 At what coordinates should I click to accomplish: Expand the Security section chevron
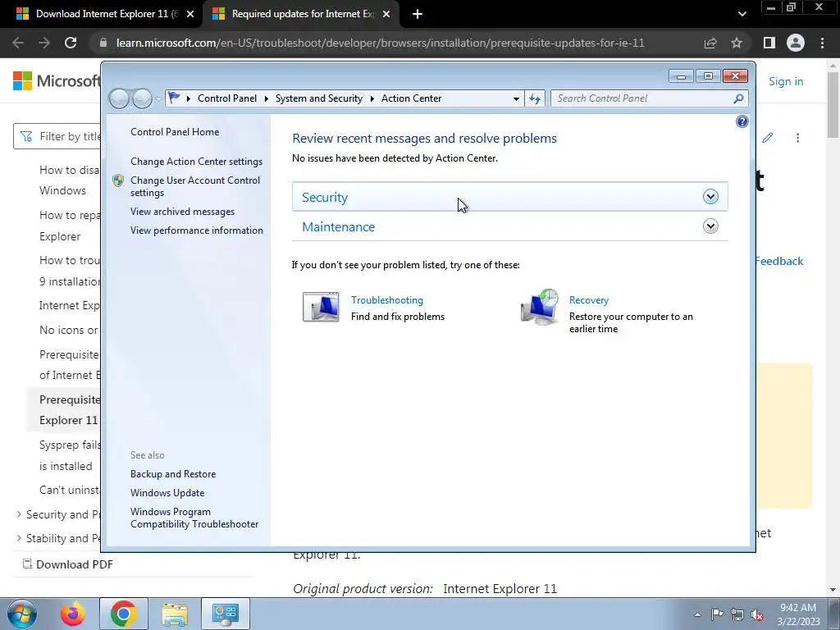click(710, 197)
